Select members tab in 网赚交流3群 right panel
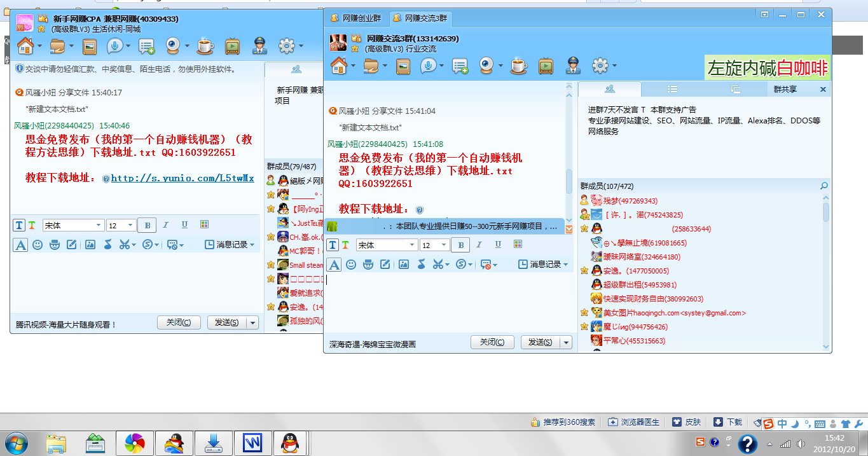Viewport: 868px width, 456px height. click(610, 89)
